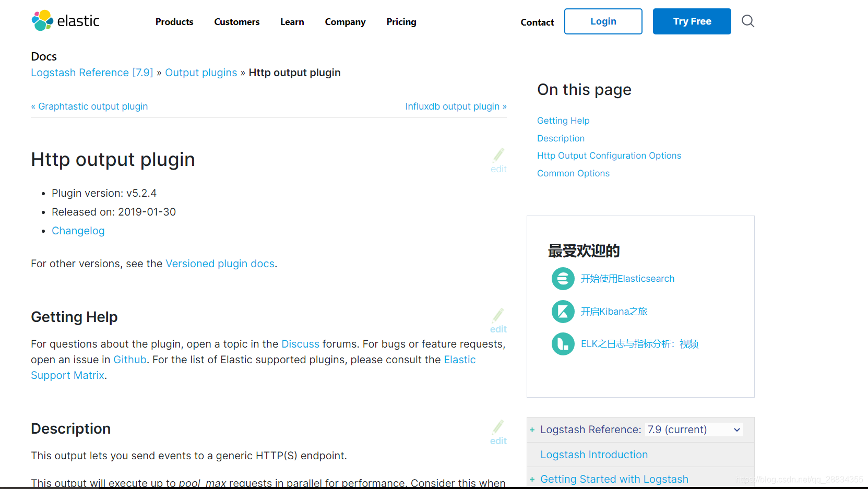Click the Login button
This screenshot has width=868, height=489.
pos(603,21)
